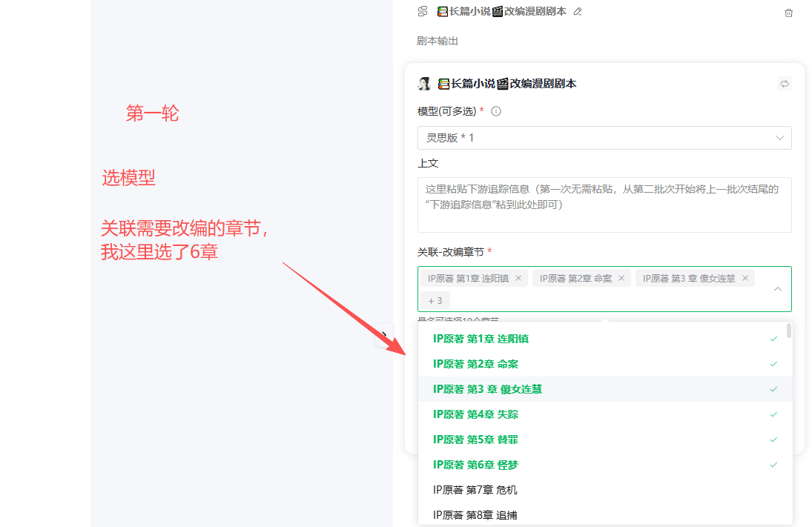
Task: Click the 上文 field label
Action: (429, 164)
